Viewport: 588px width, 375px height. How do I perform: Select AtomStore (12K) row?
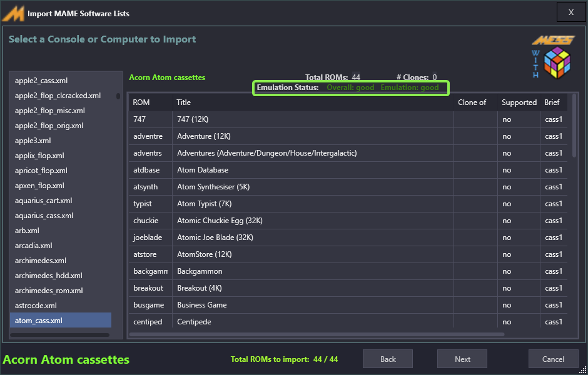click(348, 254)
